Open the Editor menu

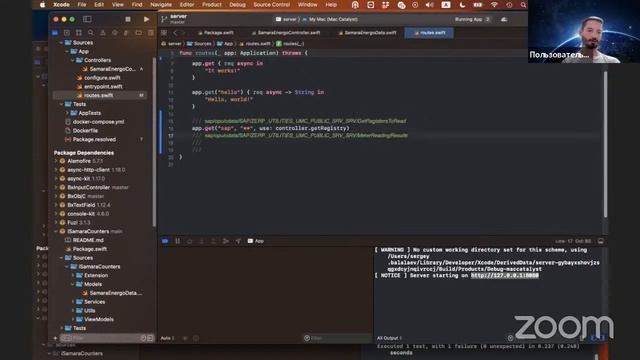[x=187, y=4]
